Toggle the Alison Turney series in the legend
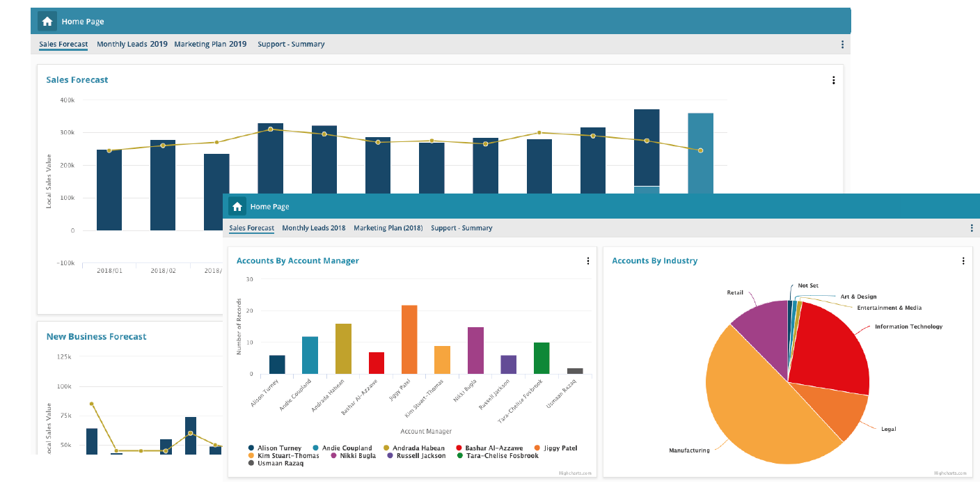The width and height of the screenshot is (980, 488). (279, 448)
